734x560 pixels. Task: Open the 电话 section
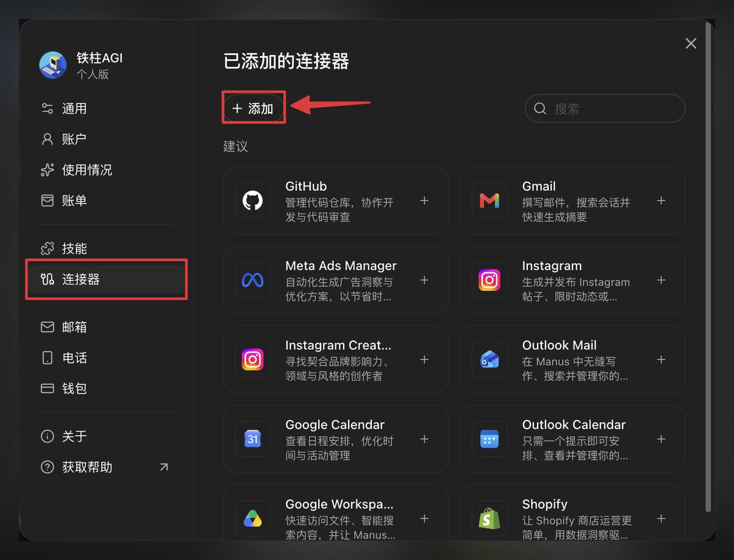pos(106,358)
